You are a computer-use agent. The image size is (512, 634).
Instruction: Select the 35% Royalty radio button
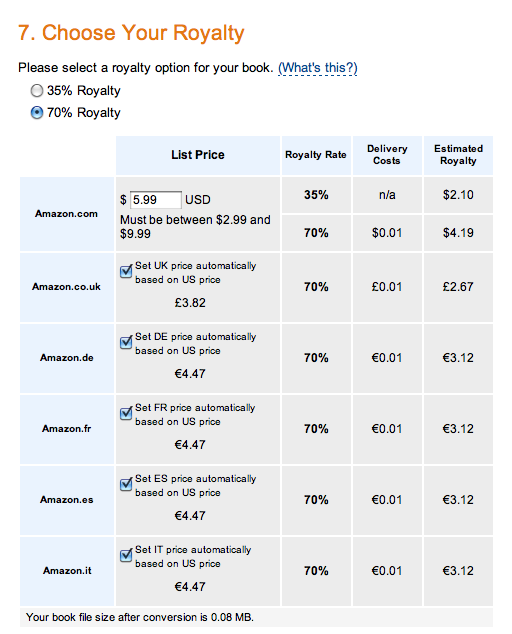click(37, 91)
